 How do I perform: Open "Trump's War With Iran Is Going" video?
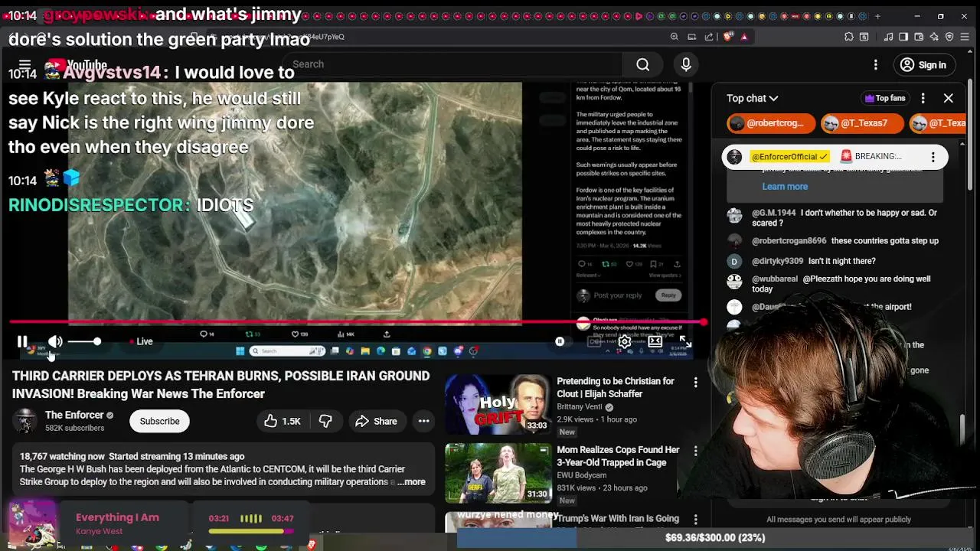(618, 519)
